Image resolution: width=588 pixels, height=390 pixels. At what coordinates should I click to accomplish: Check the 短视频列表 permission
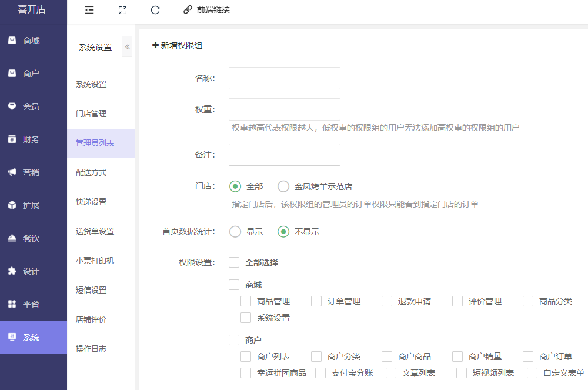pos(461,373)
